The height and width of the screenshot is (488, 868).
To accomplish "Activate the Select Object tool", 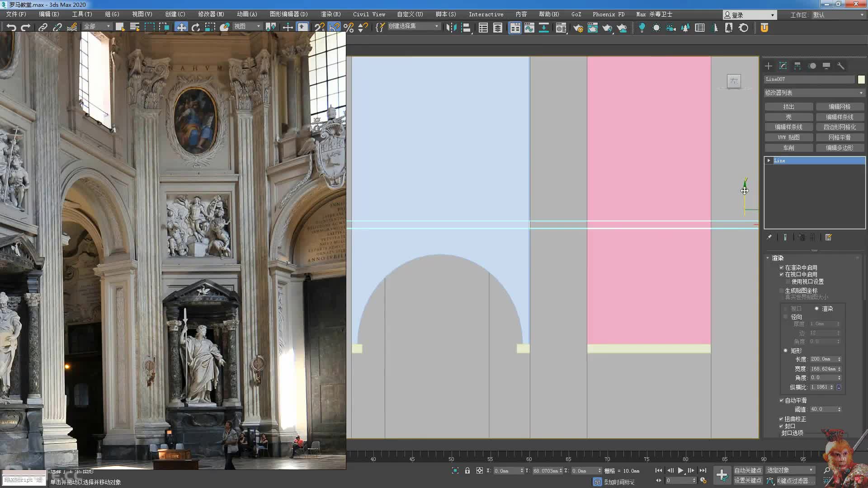I will click(x=120, y=27).
